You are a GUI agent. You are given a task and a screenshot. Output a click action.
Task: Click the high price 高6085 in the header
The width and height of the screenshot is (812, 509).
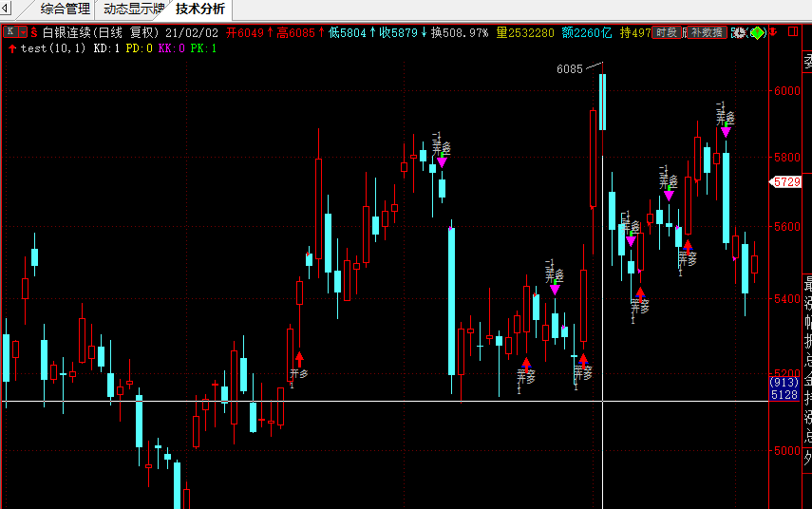pyautogui.click(x=295, y=32)
